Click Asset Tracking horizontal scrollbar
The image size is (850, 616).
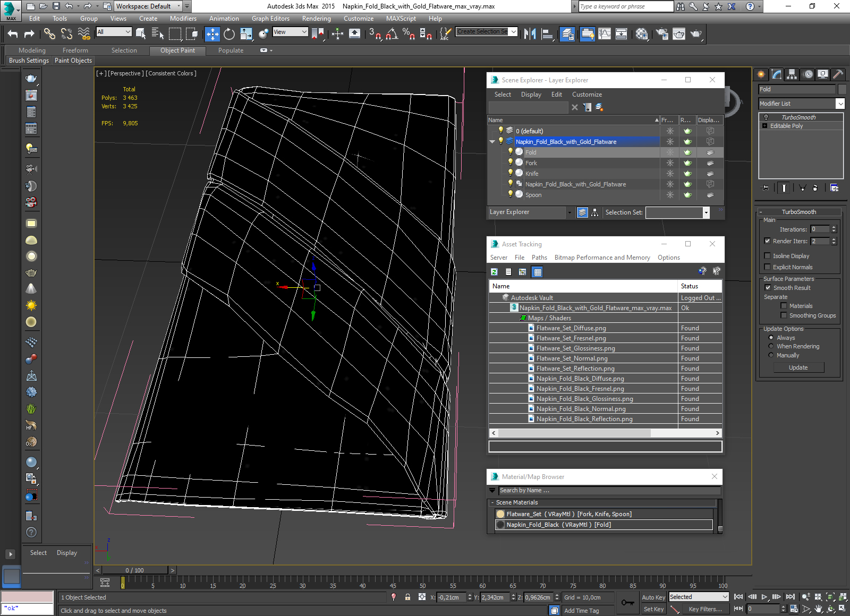pos(574,433)
